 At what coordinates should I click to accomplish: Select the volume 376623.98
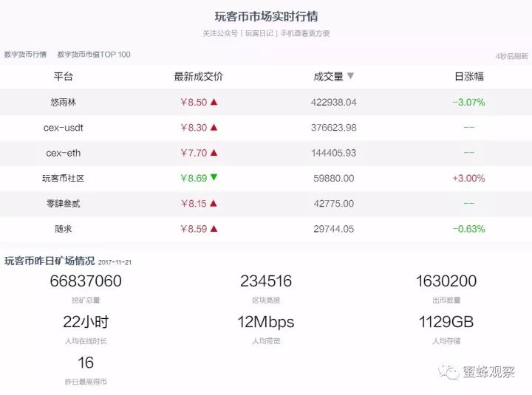coord(333,128)
